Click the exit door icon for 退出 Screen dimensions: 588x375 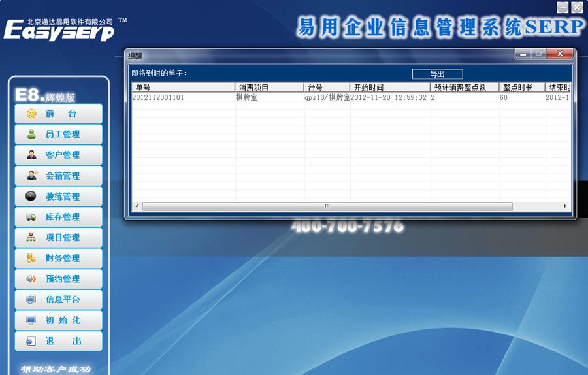point(31,341)
